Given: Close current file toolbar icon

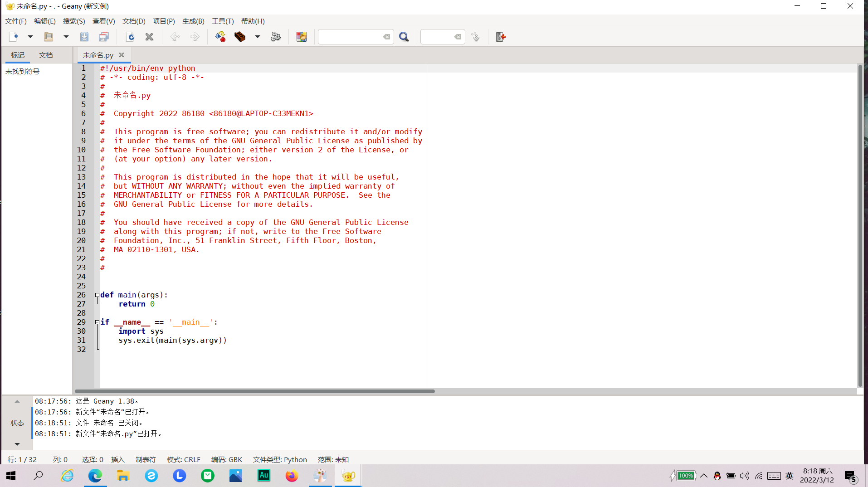Looking at the screenshot, I should pos(149,37).
